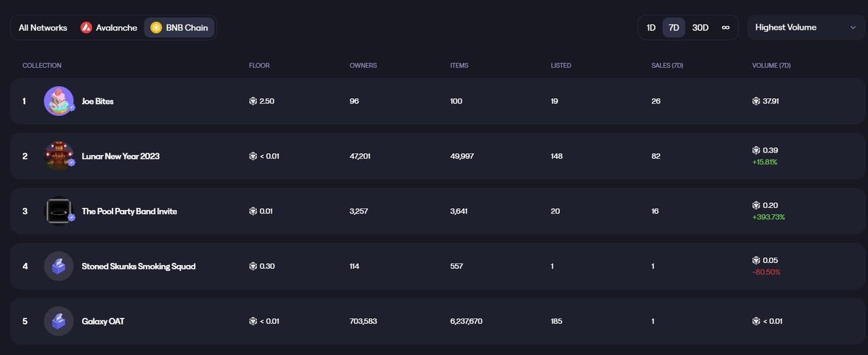Set time range to 30D
The height and width of the screenshot is (355, 868).
click(x=701, y=28)
